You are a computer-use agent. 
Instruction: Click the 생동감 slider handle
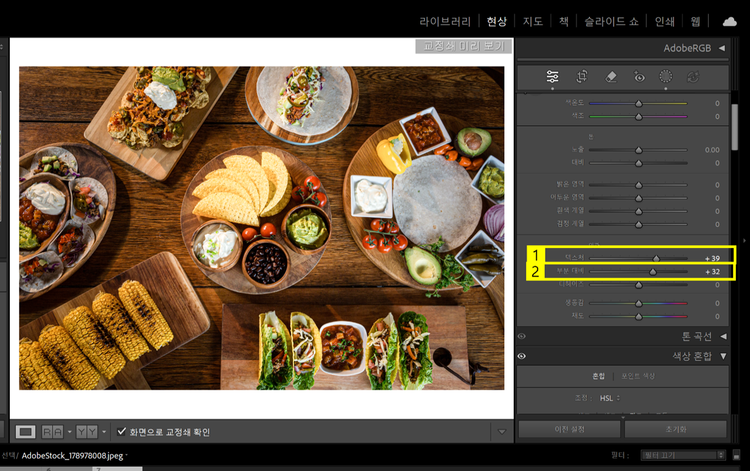click(639, 304)
